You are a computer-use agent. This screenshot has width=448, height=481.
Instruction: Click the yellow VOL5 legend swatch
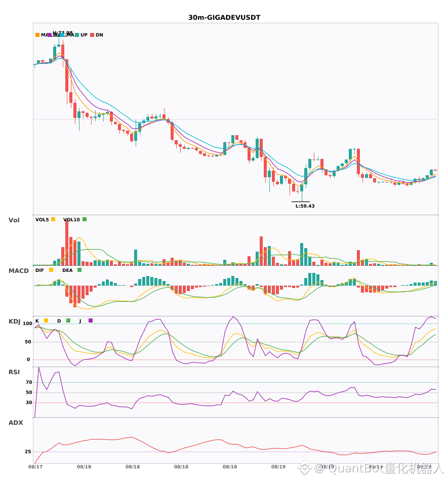[53, 219]
